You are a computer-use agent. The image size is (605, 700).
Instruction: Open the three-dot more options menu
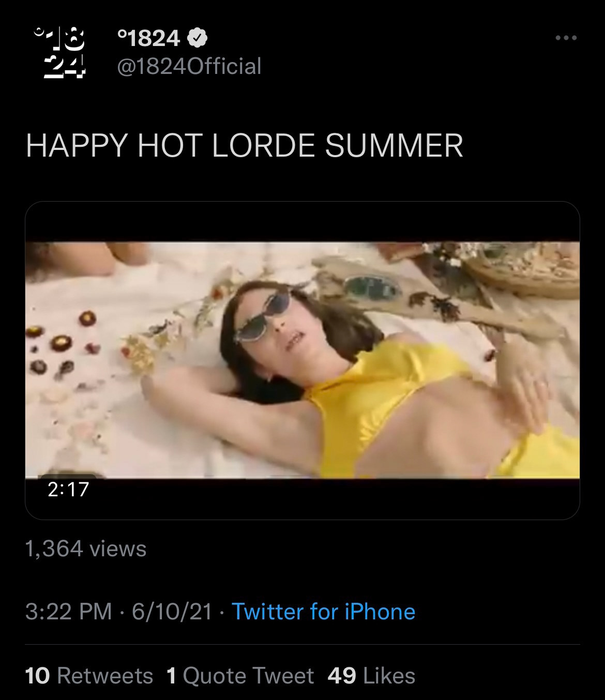pos(566,38)
